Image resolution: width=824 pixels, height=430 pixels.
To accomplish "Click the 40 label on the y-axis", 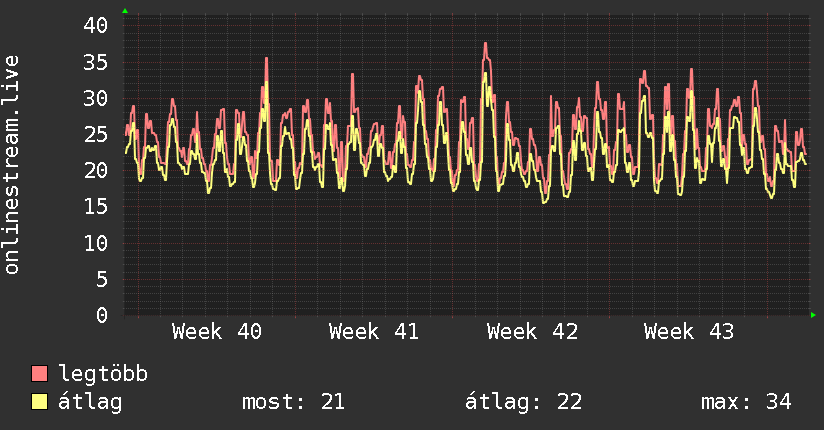I will 95,26.
